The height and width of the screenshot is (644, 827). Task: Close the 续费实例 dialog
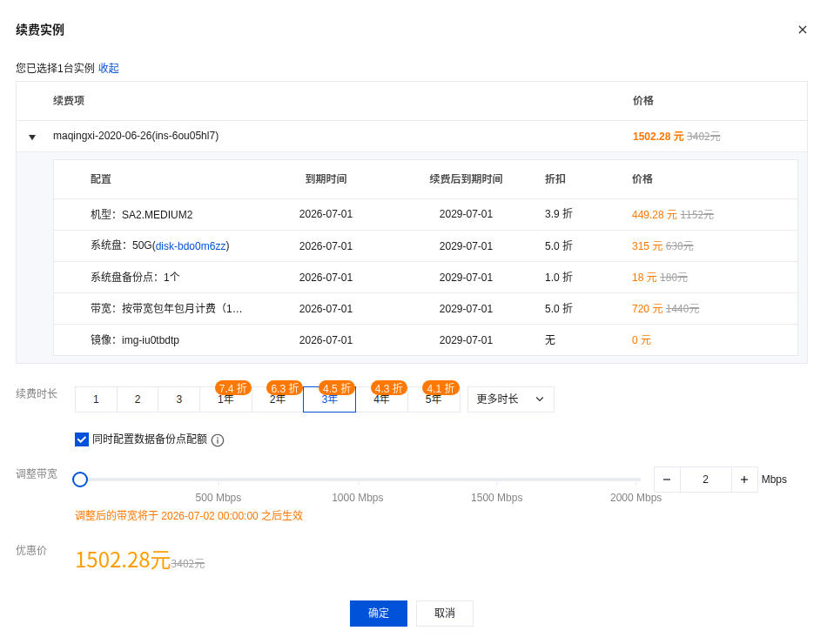[x=803, y=30]
